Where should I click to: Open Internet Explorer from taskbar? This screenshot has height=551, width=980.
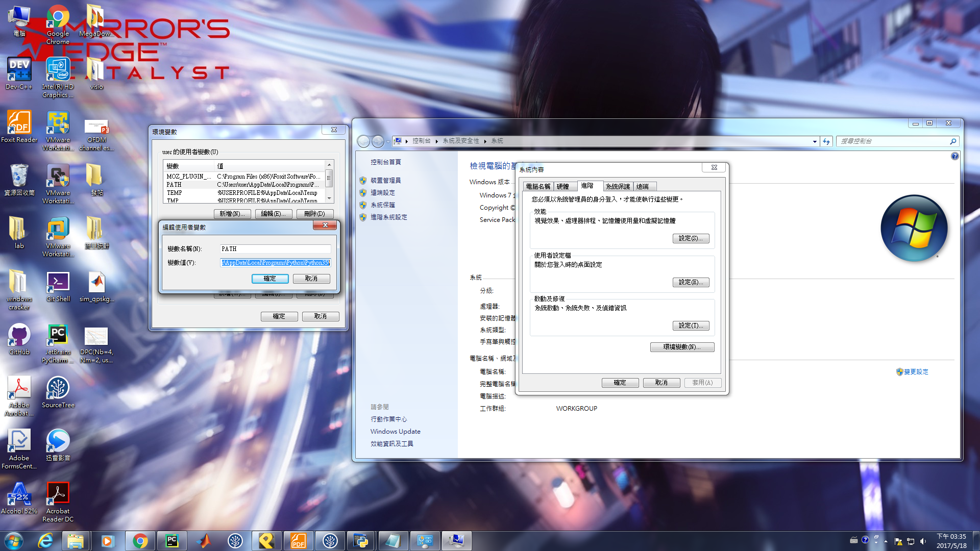point(45,541)
